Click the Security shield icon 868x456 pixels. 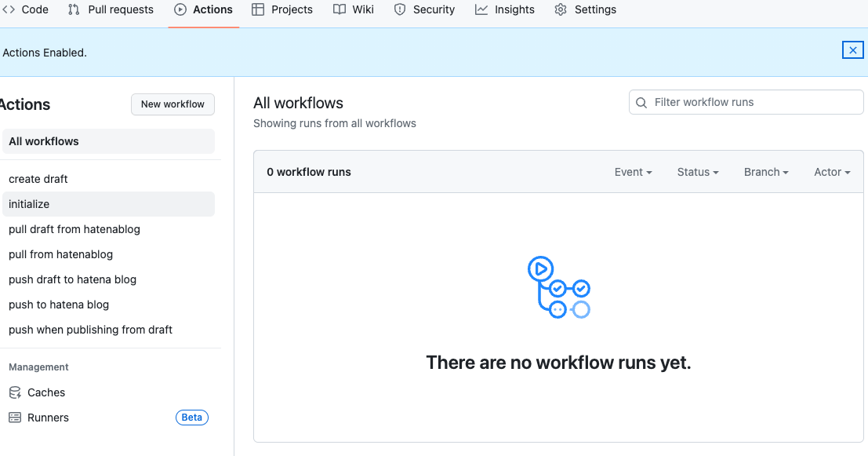400,9
